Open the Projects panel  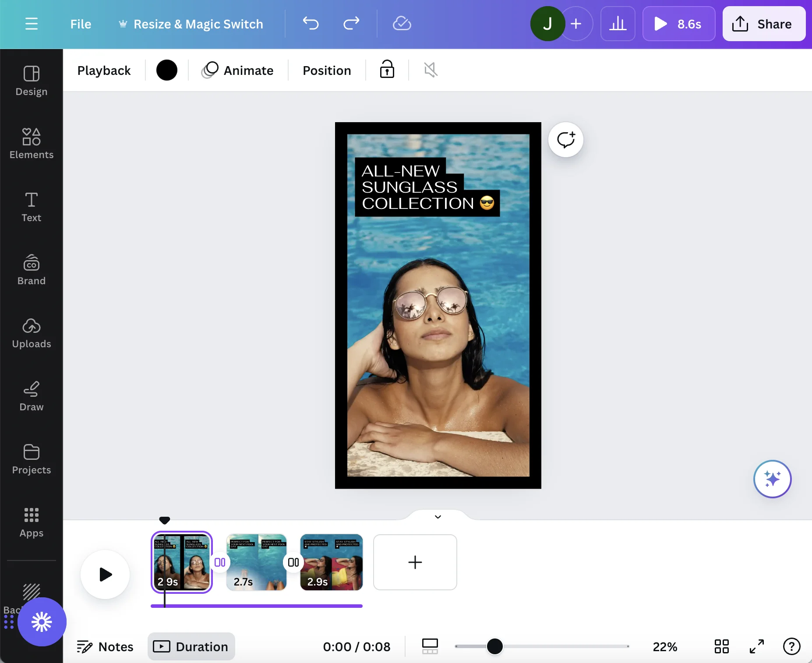(32, 459)
